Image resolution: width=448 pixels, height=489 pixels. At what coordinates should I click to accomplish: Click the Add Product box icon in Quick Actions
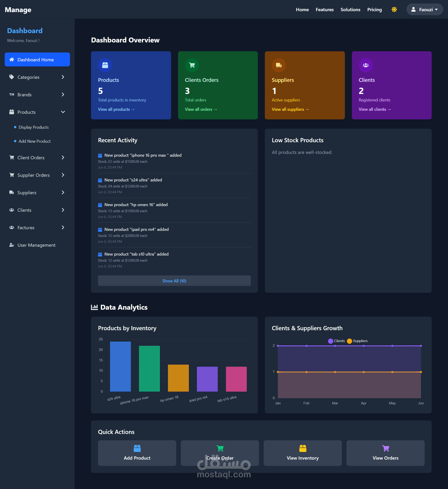click(x=137, y=448)
